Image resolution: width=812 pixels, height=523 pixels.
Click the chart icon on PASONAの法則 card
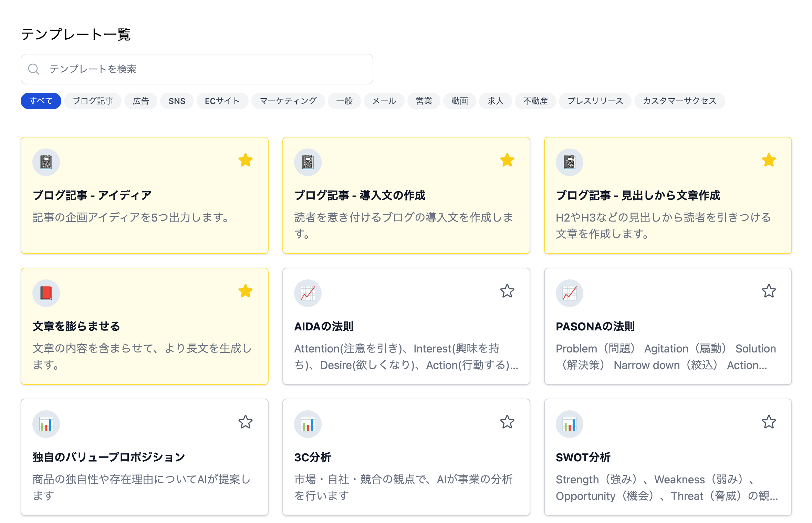569,293
